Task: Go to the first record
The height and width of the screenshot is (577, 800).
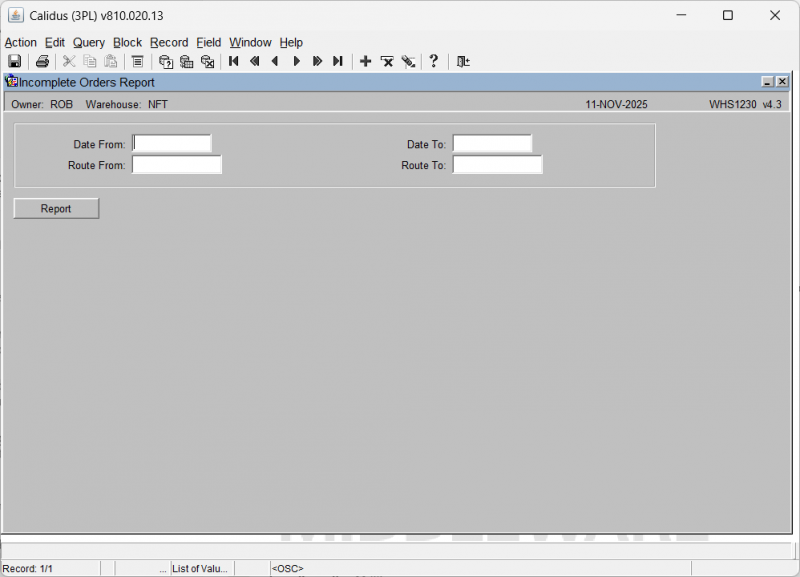Action: [x=234, y=62]
